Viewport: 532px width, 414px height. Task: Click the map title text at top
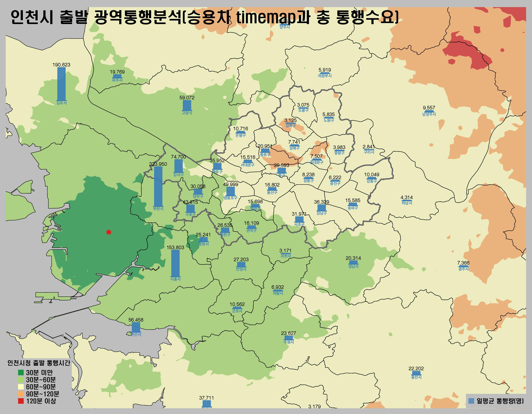click(205, 17)
